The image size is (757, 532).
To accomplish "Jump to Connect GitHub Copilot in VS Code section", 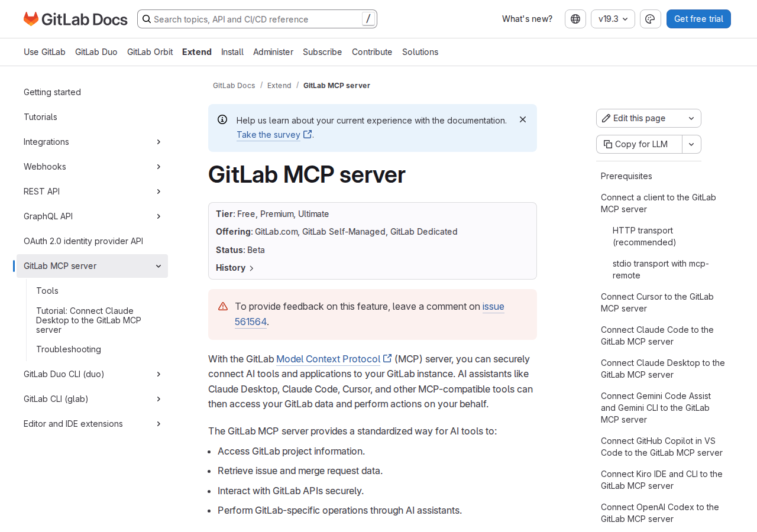I will [x=662, y=447].
